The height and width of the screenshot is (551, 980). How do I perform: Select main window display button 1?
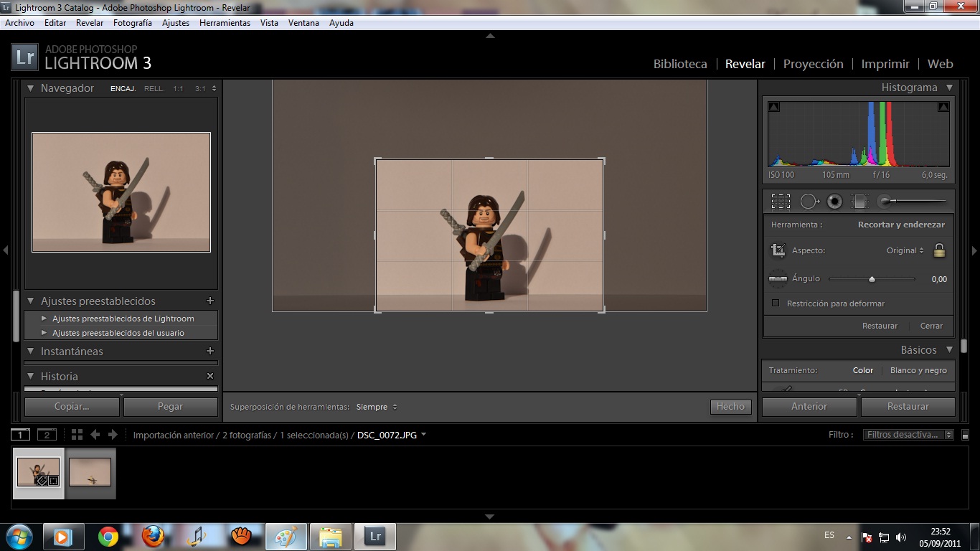click(21, 435)
